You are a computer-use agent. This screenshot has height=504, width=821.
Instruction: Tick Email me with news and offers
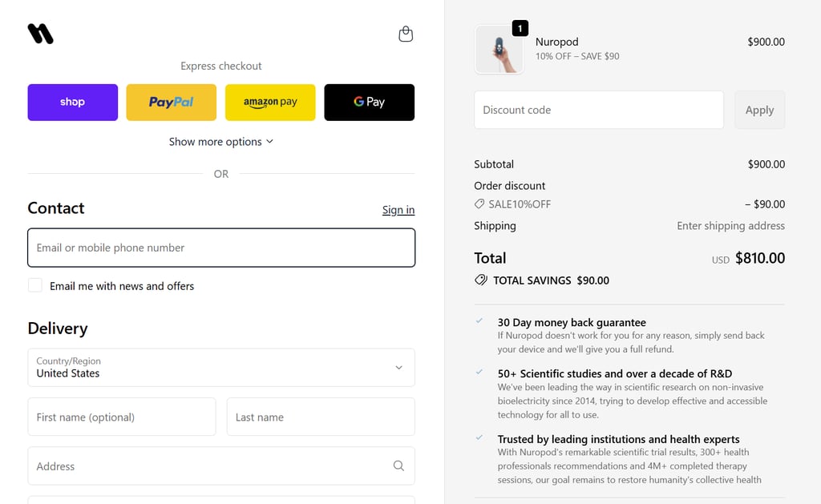[35, 285]
